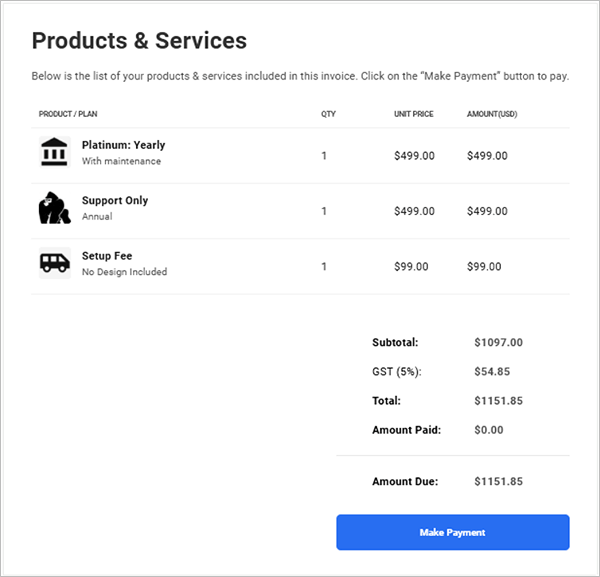Click the QTY column header
Screen dimensions: 600x577
(x=328, y=114)
